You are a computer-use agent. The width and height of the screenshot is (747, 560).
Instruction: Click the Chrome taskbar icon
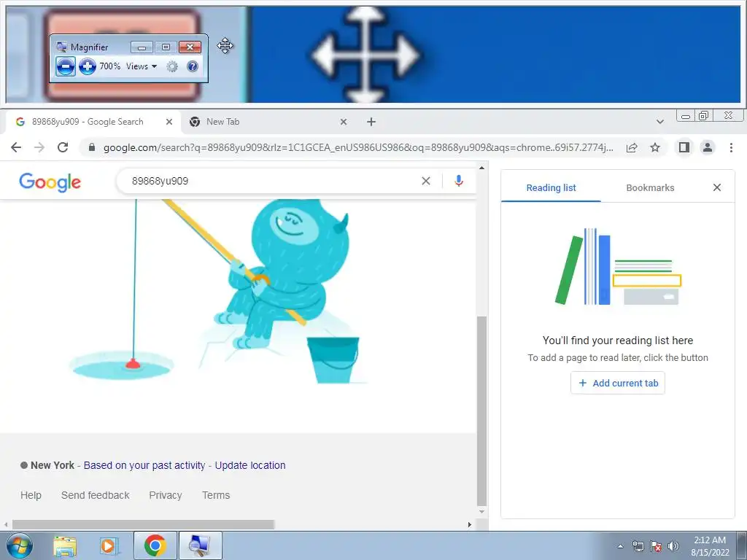click(155, 545)
